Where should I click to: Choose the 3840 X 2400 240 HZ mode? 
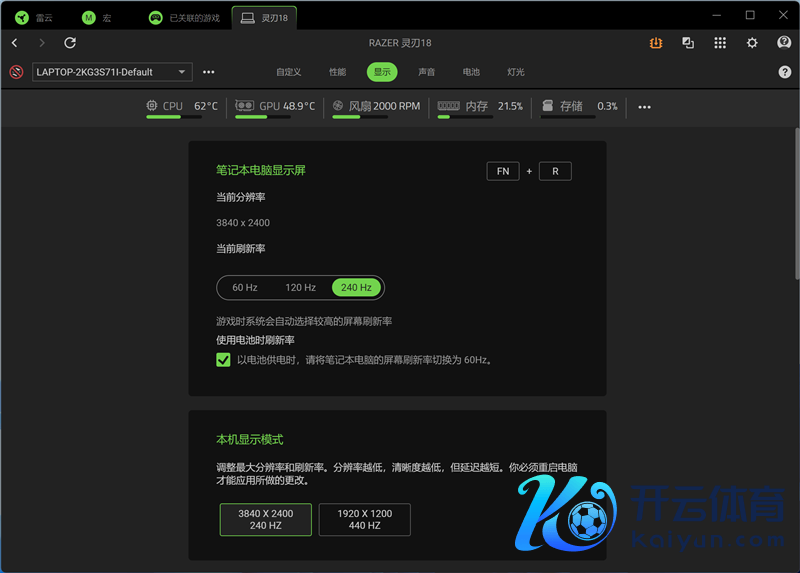pyautogui.click(x=265, y=519)
